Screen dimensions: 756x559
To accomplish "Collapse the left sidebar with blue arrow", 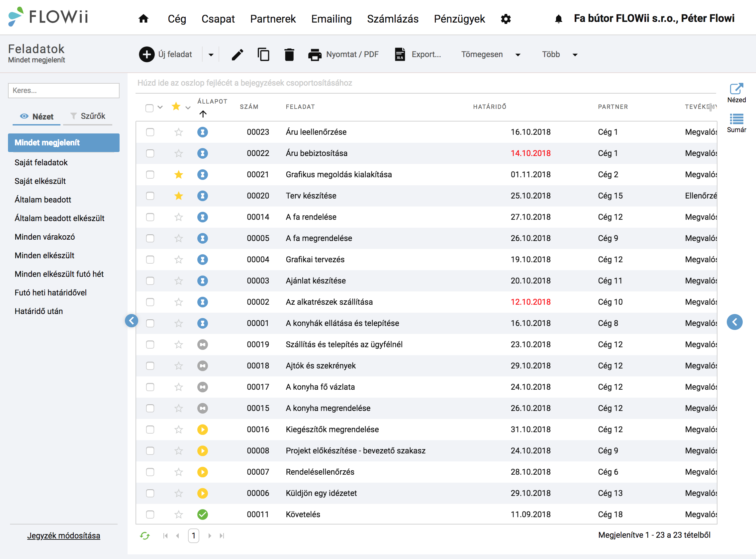I will (x=131, y=320).
